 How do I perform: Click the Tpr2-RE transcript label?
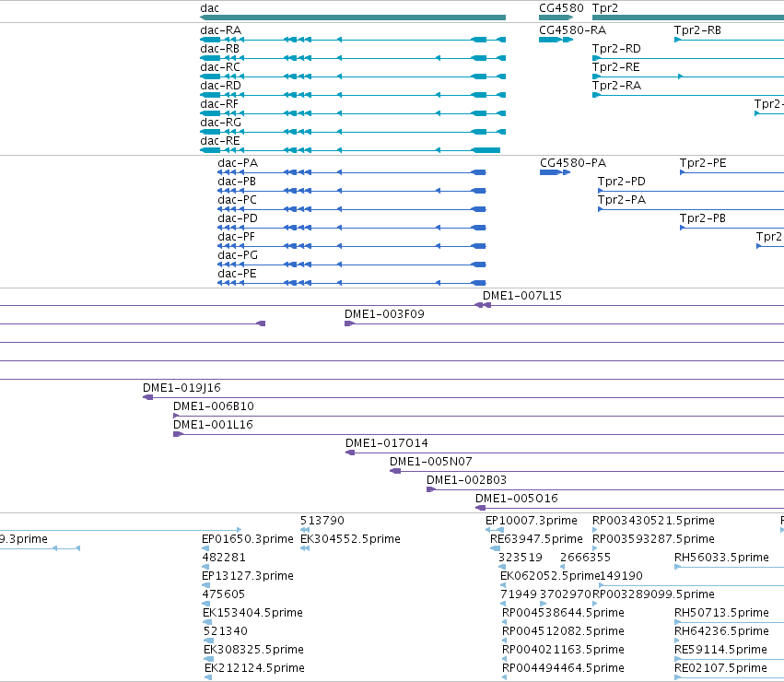(616, 67)
